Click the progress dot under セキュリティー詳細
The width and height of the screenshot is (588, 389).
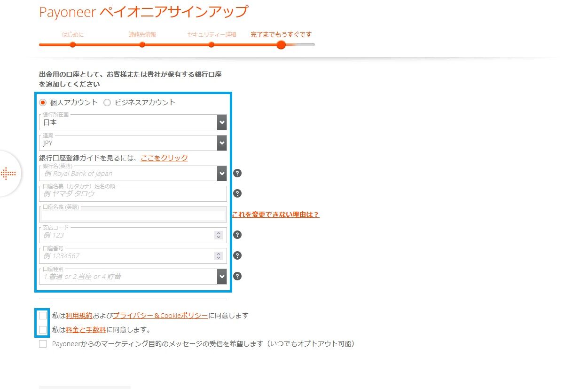212,45
